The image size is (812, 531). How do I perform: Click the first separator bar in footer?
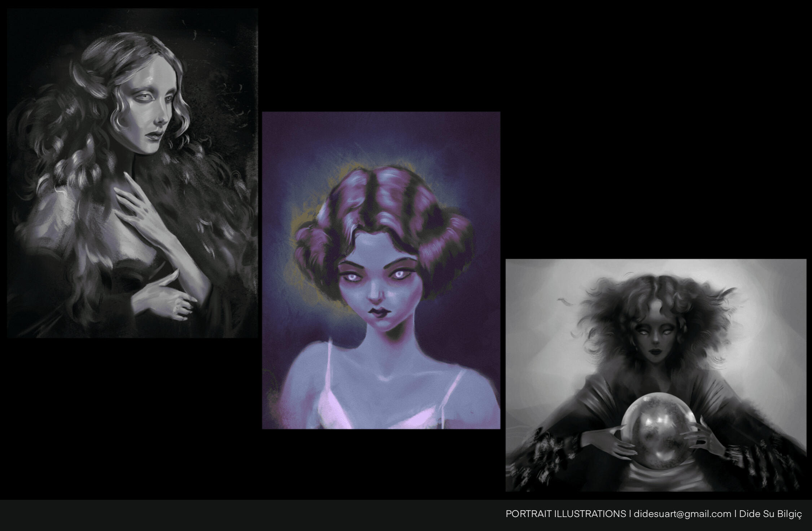[x=630, y=514]
